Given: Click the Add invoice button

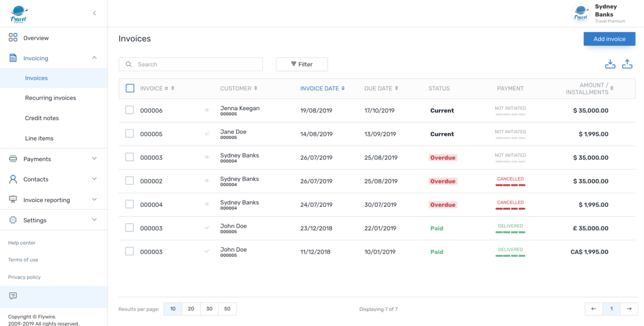Looking at the screenshot, I should click(609, 38).
